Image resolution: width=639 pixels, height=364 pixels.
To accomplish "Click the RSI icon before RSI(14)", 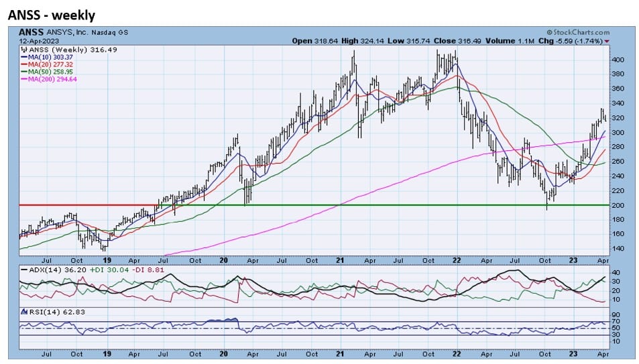I will pyautogui.click(x=24, y=312).
